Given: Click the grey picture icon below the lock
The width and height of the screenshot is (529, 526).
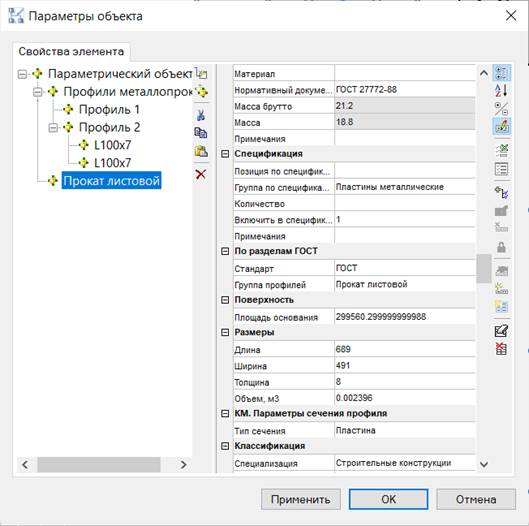Looking at the screenshot, I should tap(501, 270).
